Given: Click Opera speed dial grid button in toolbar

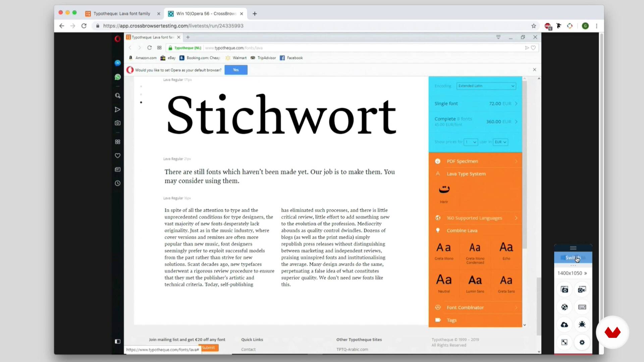Looking at the screenshot, I should tap(159, 48).
